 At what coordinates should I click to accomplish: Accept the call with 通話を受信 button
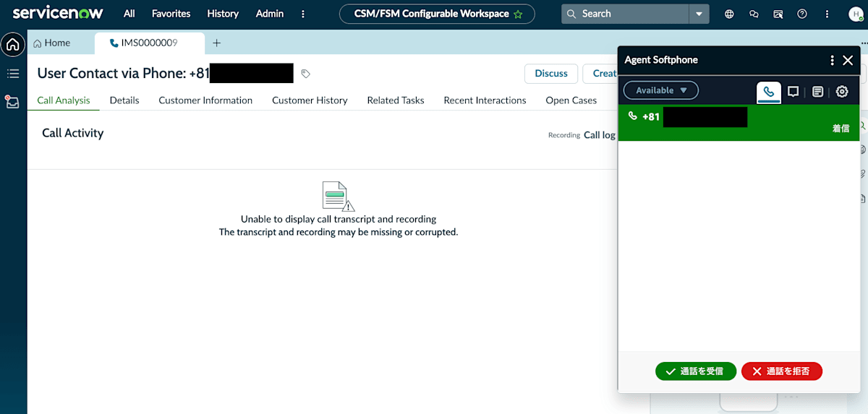pyautogui.click(x=696, y=371)
